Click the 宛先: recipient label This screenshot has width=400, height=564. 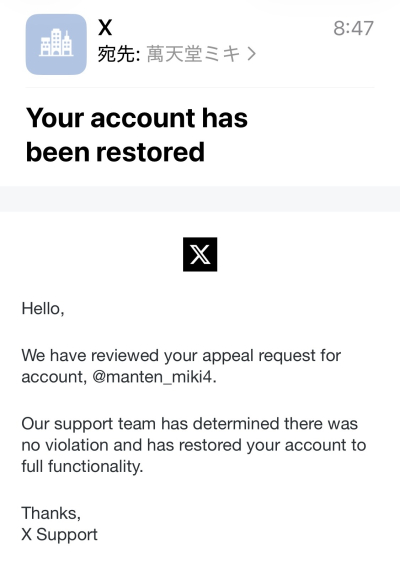click(x=119, y=54)
